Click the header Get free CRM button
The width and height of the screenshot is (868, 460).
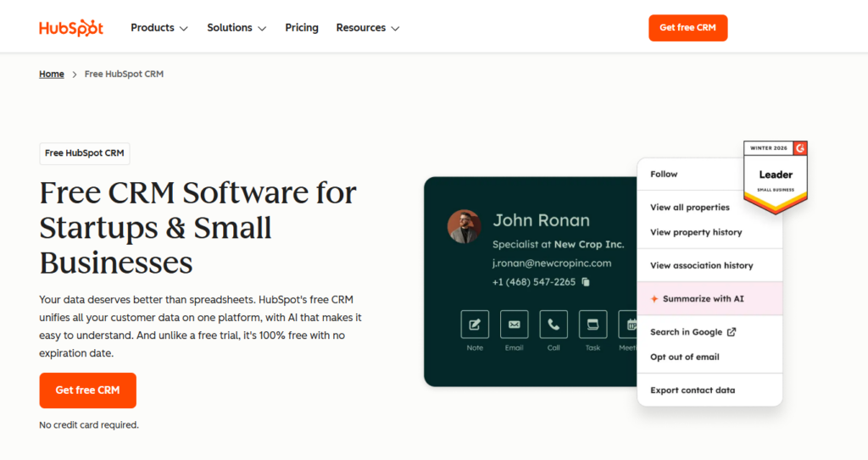click(x=688, y=28)
